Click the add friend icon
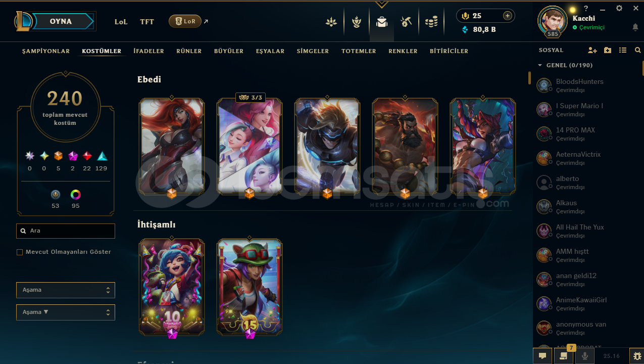Image resolution: width=644 pixels, height=364 pixels. pos(592,51)
